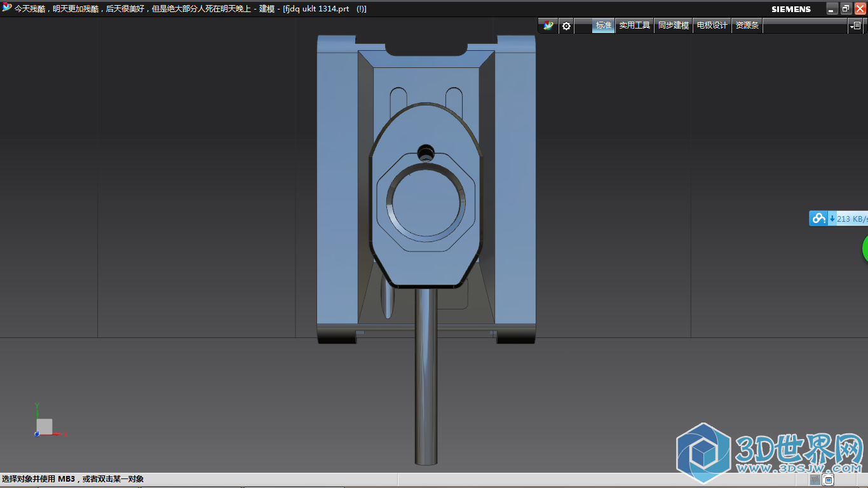Select the vertical shaft of the model
Screen dimensions: 868x488
pyautogui.click(x=426, y=376)
